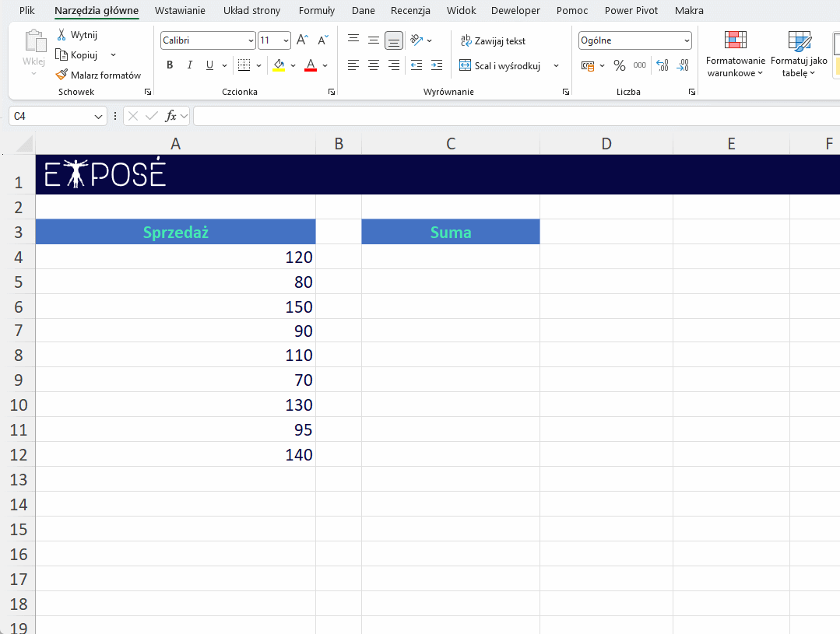Screen dimensions: 840x634
Task: Click the increase decimal places icon
Action: tap(663, 65)
